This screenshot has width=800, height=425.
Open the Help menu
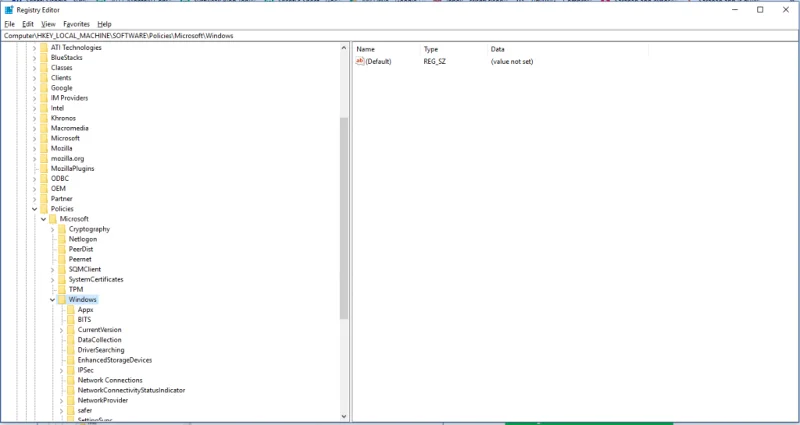click(x=104, y=24)
